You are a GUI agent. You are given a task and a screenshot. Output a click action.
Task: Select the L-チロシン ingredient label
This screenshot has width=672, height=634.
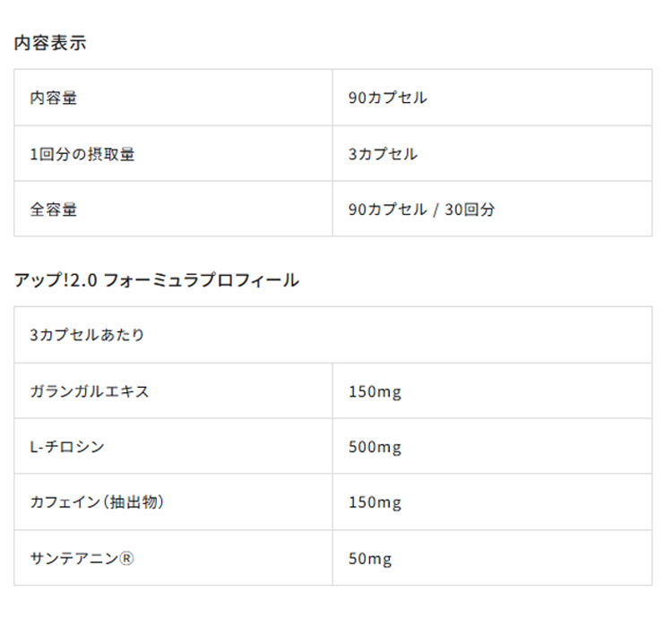click(67, 447)
